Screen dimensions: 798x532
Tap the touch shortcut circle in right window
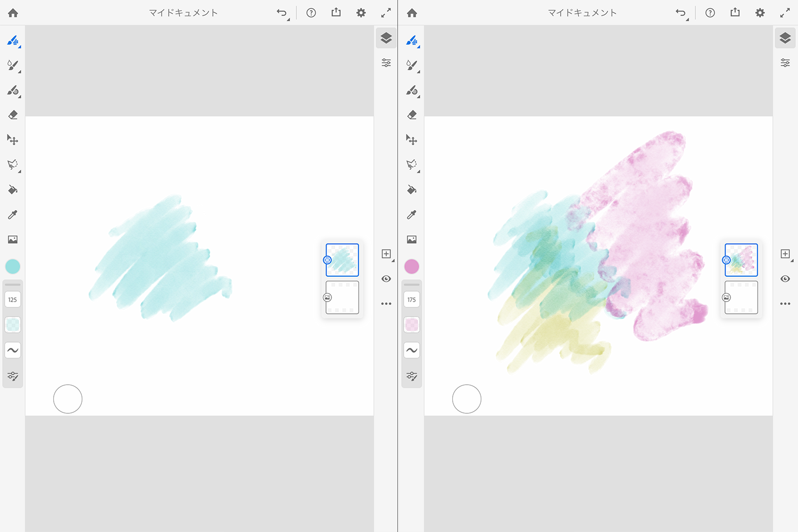[x=467, y=399]
